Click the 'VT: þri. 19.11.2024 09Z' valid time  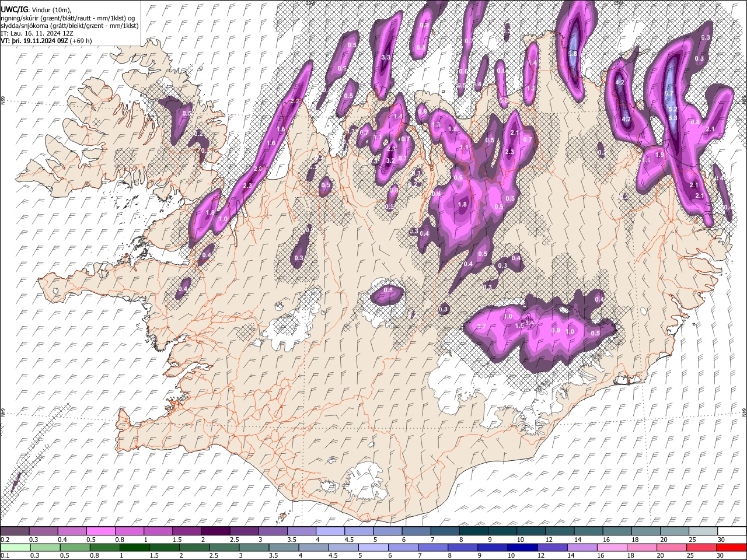click(35, 41)
